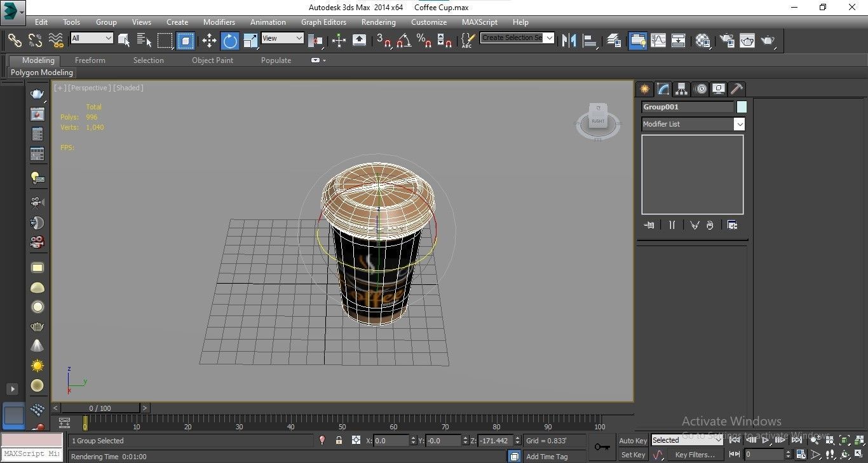Choose Rectangular Selection Region tool
This screenshot has height=463, width=868.
pos(165,40)
